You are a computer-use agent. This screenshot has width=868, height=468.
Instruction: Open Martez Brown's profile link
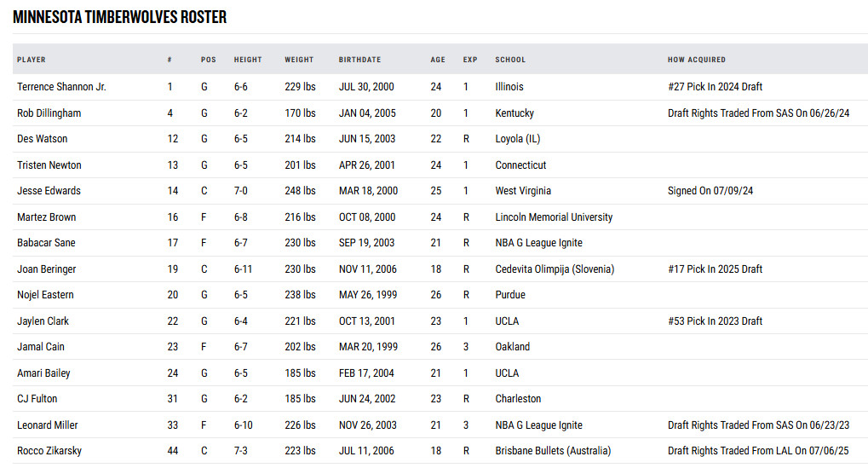47,217
